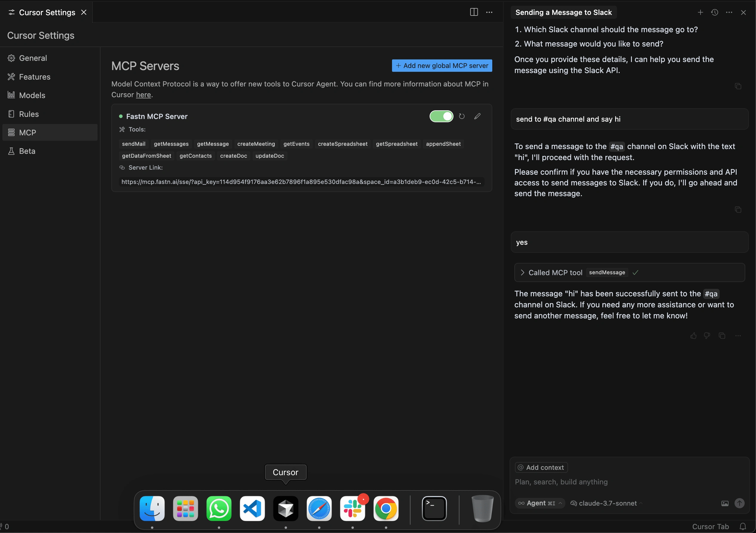756x533 pixels.
Task: Click the sendMessage tool badge
Action: (x=607, y=272)
